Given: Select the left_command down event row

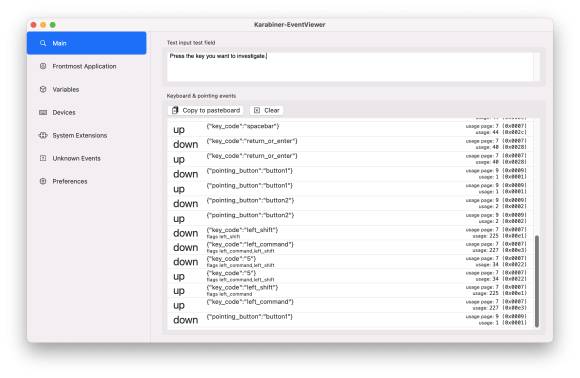Looking at the screenshot, I should point(350,247).
